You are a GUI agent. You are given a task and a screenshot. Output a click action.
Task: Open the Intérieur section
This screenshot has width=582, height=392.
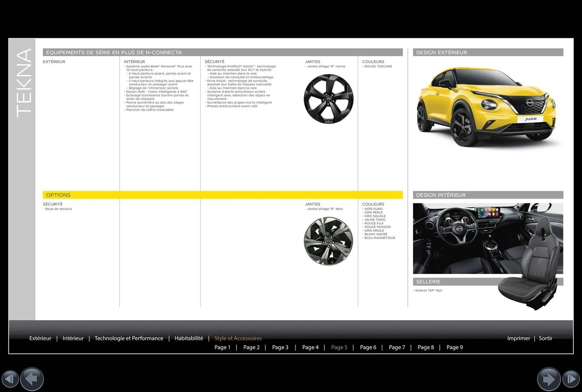(x=73, y=338)
